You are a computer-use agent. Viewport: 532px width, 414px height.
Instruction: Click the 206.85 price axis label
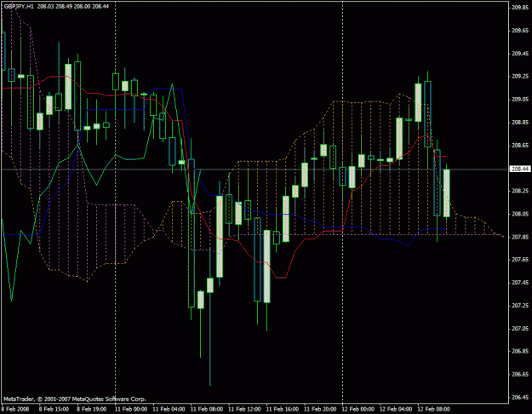coord(520,351)
